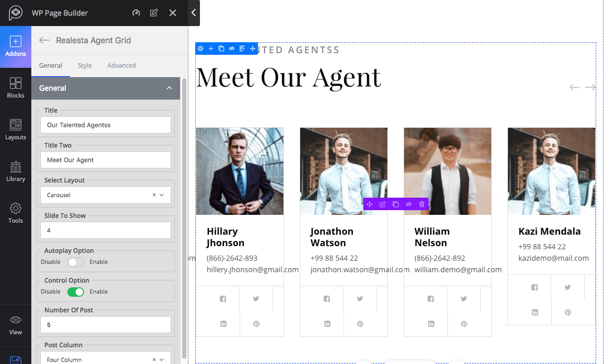Screen dimensions: 604x364
Task: Open Jonathon Watson's Facebook icon
Action: (327, 299)
